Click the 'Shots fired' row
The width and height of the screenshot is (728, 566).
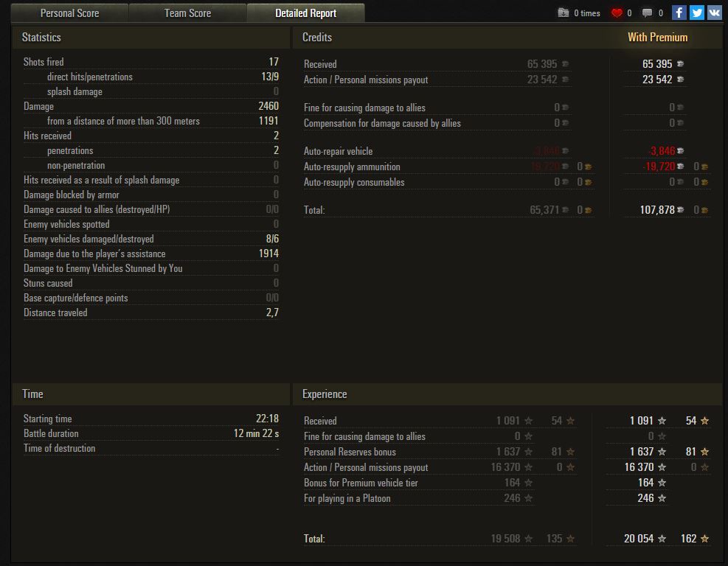click(151, 62)
